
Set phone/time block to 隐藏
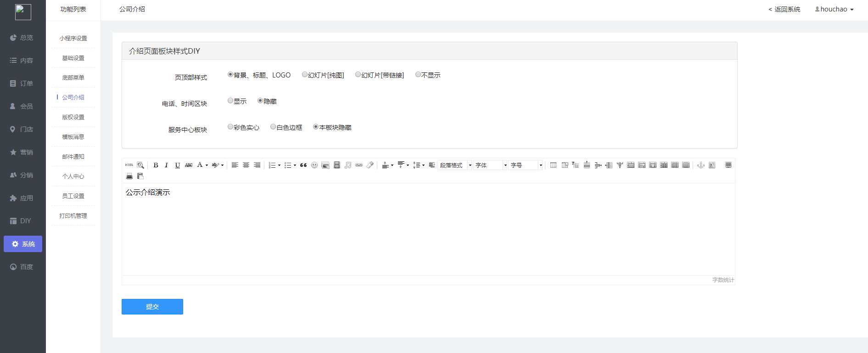(260, 101)
